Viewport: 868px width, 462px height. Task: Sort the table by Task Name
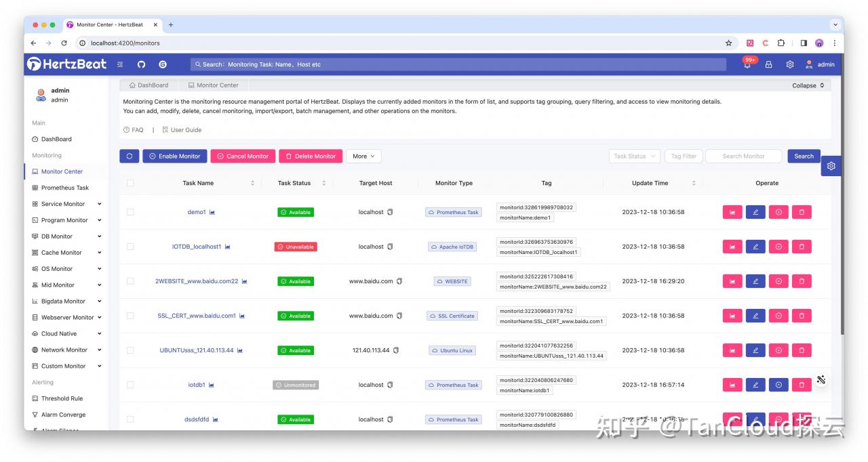pos(253,183)
